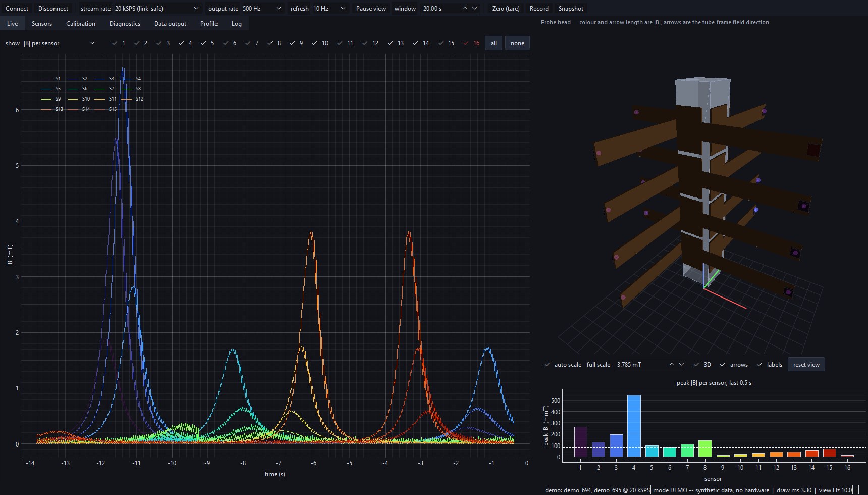Screen dimensions: 868x495
Task: Select all sensors button
Action: click(x=494, y=43)
